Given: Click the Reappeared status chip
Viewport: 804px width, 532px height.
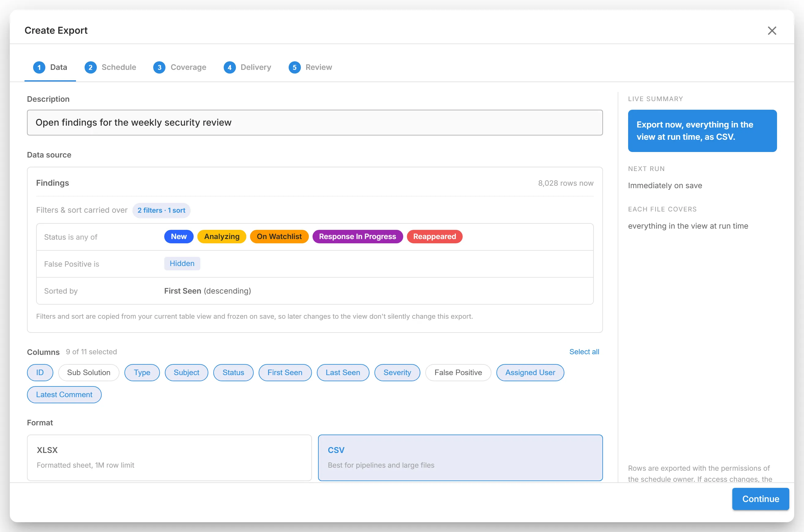Looking at the screenshot, I should 434,237.
